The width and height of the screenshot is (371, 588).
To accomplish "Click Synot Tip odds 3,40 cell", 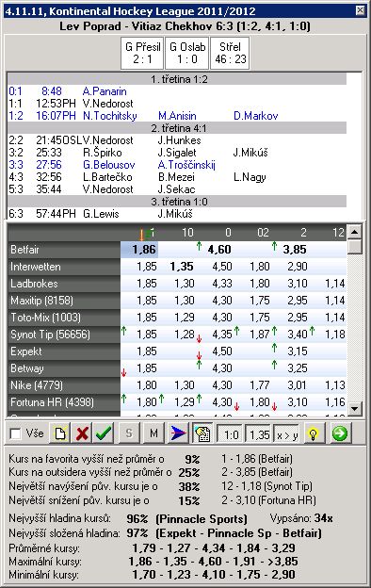I will (290, 335).
